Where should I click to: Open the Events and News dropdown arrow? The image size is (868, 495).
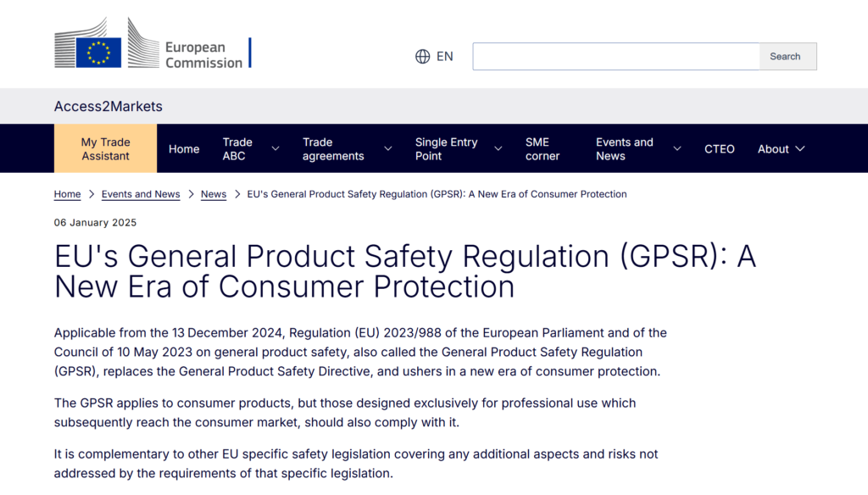(677, 149)
